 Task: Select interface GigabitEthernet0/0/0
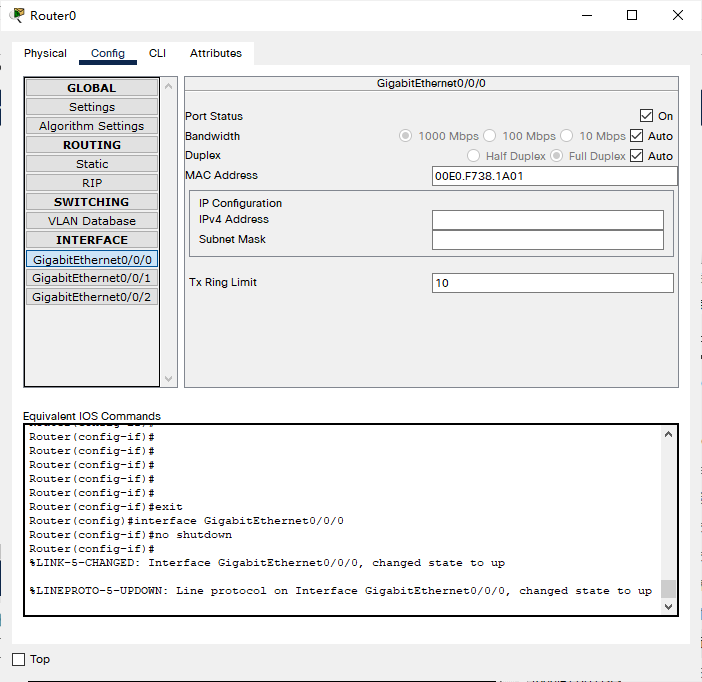92,259
